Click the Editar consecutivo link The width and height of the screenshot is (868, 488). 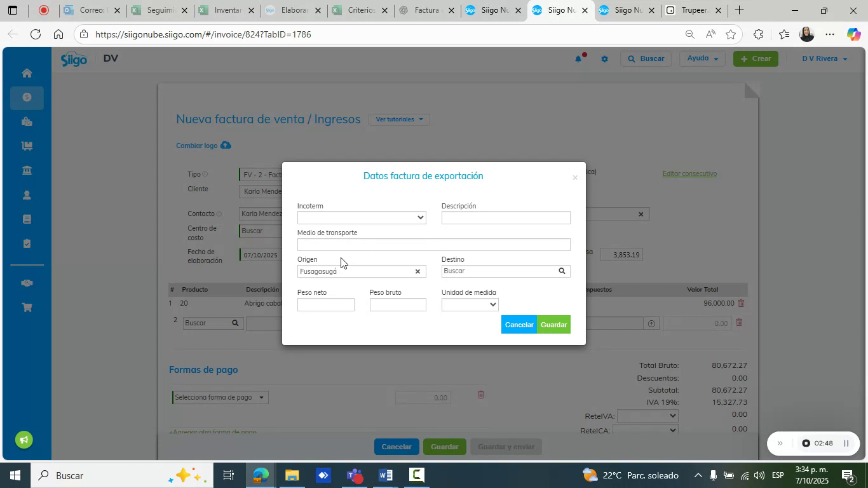[689, 173]
